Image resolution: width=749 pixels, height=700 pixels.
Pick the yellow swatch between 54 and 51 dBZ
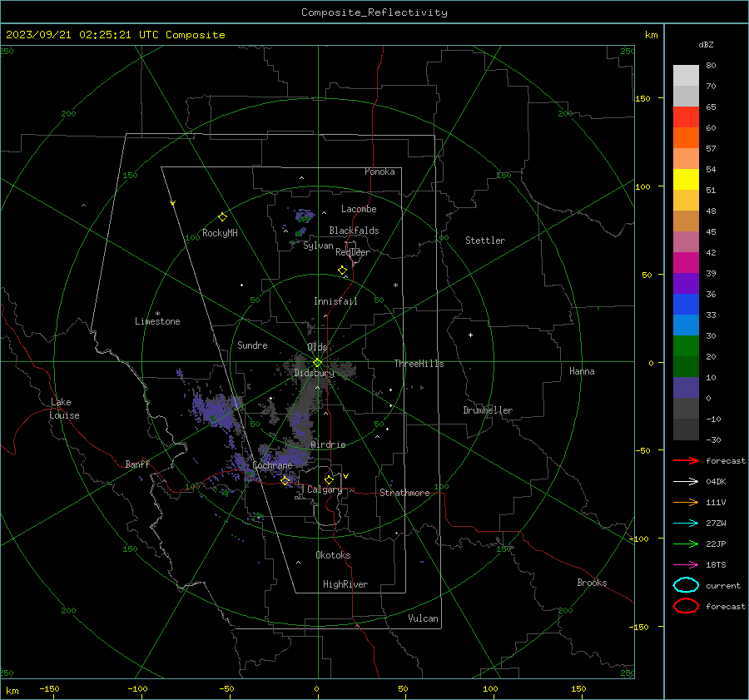pos(686,179)
